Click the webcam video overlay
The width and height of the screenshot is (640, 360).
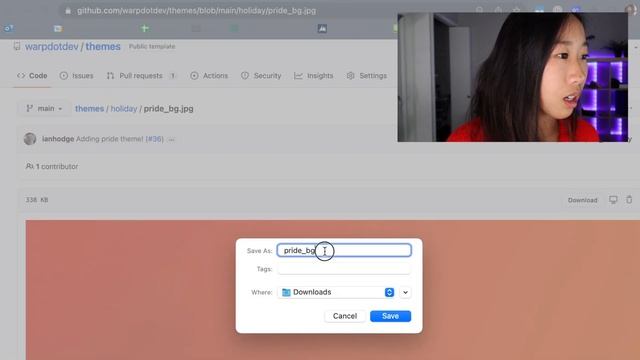point(513,77)
